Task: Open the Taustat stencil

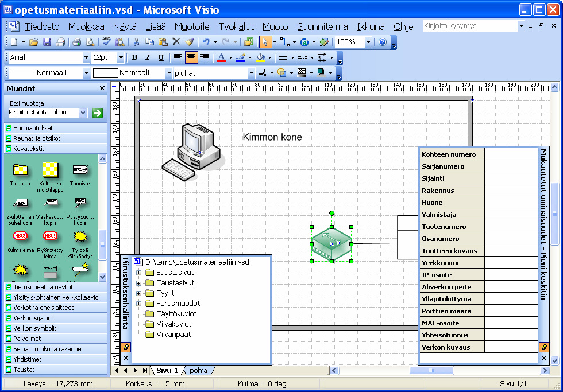Action: click(56, 370)
